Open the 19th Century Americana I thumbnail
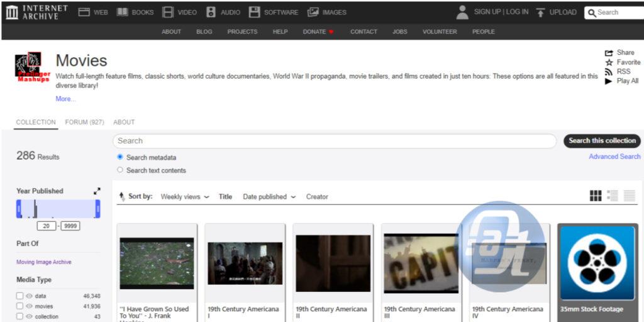 point(245,264)
